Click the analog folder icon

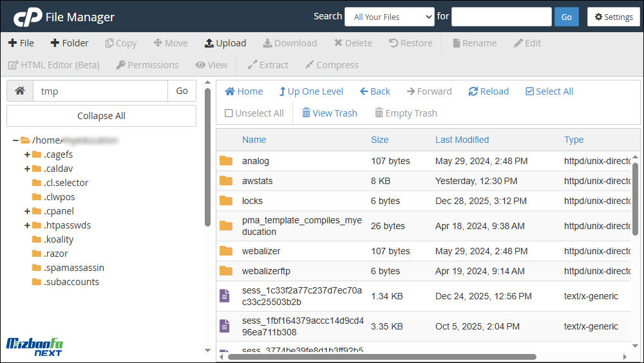[x=225, y=161]
